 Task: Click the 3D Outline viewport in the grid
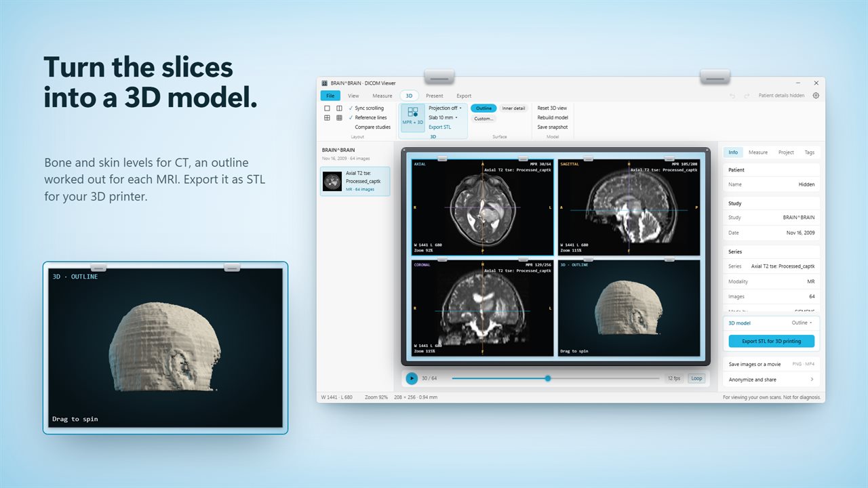(x=628, y=308)
